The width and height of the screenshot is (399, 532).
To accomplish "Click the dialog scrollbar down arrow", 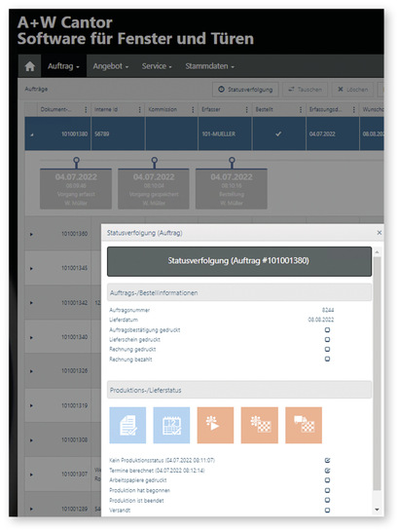I will (377, 510).
